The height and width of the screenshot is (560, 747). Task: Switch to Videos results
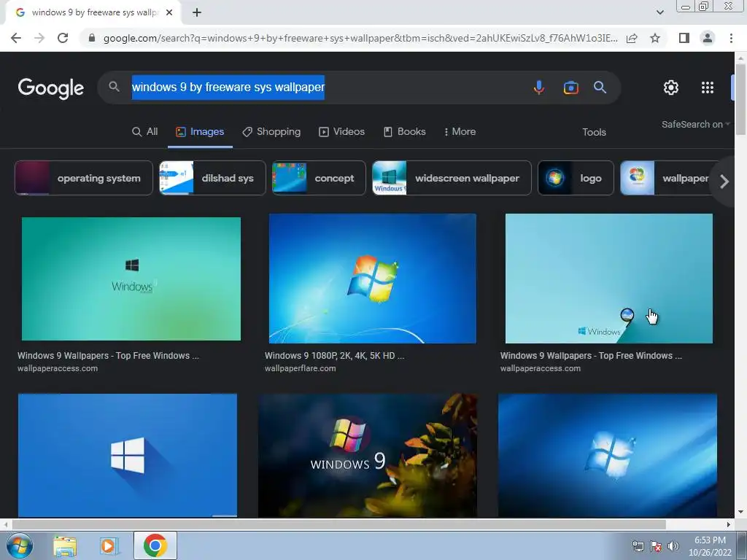tap(341, 132)
